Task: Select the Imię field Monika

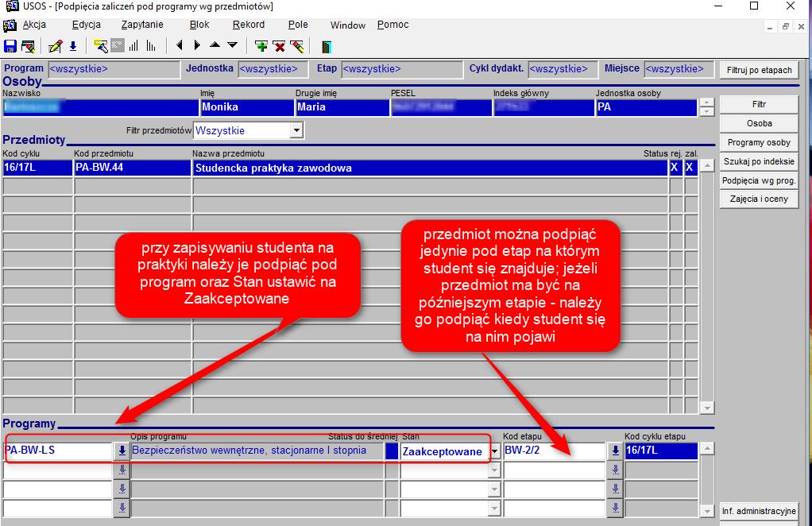Action: point(247,108)
